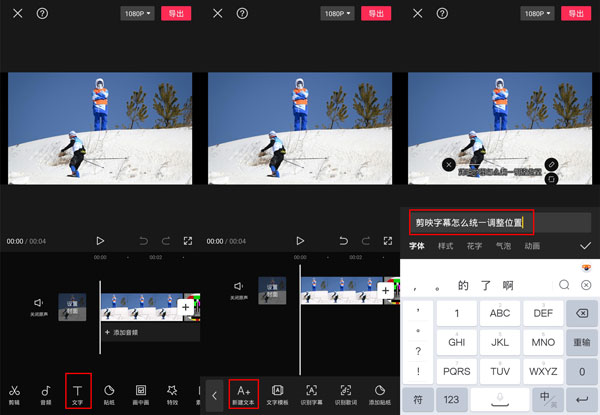The image size is (600, 415).
Task: Delete the caption using its X handle
Action: click(x=448, y=164)
